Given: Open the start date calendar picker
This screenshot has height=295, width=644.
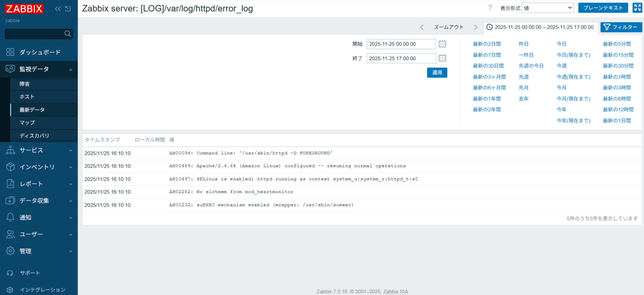Looking at the screenshot, I should pyautogui.click(x=442, y=44).
